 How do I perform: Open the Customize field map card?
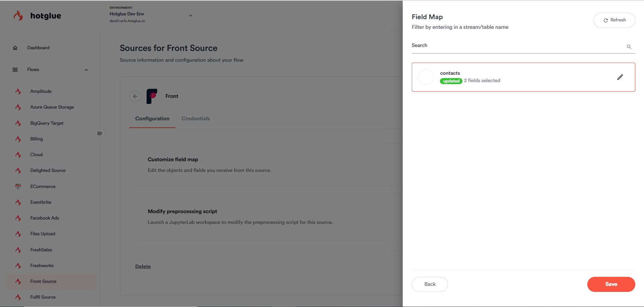point(269,165)
